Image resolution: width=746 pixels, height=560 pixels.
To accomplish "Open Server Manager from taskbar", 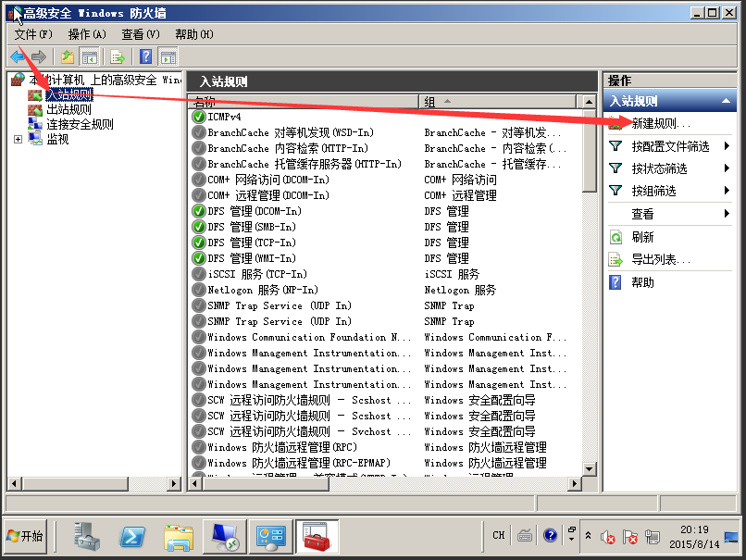I will [87, 537].
